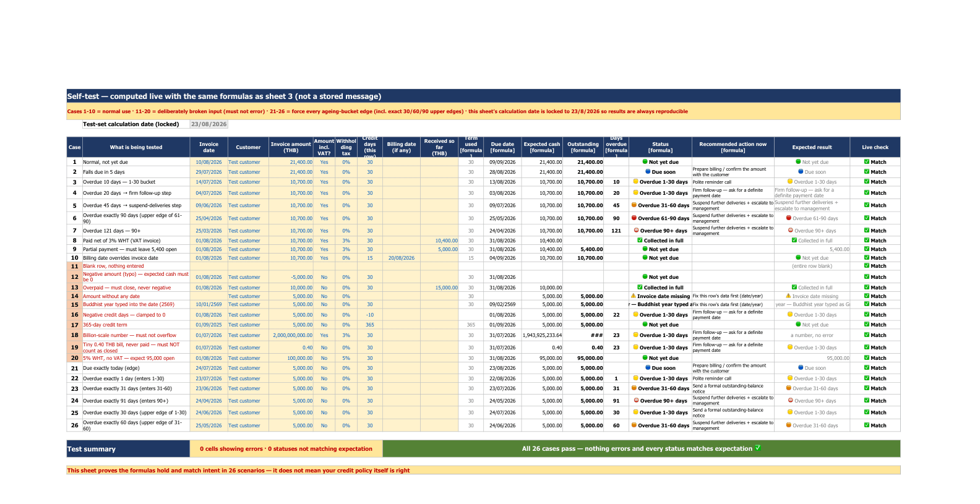The image size is (980, 504).
Task: Open Test customer link in case 26 row
Action: pyautogui.click(x=244, y=425)
